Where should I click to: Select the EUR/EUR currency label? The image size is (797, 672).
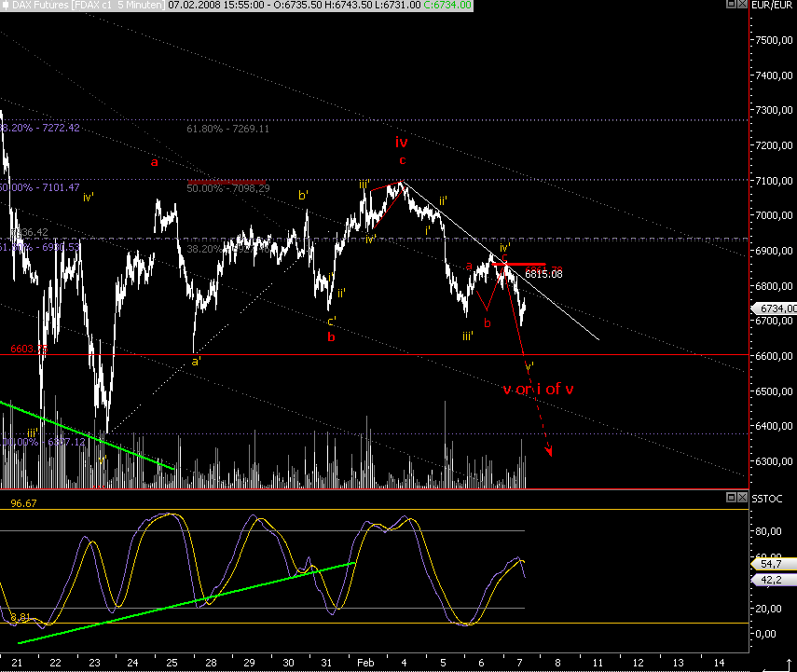click(772, 5)
